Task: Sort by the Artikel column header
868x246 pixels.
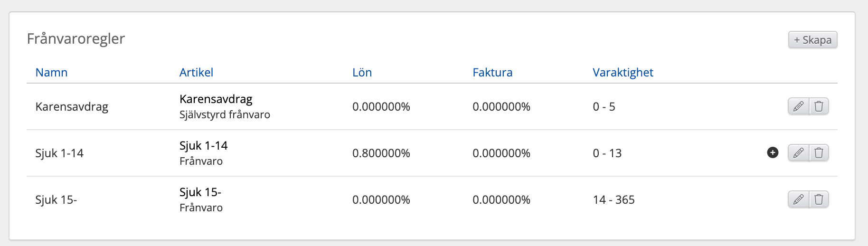Action: [196, 73]
